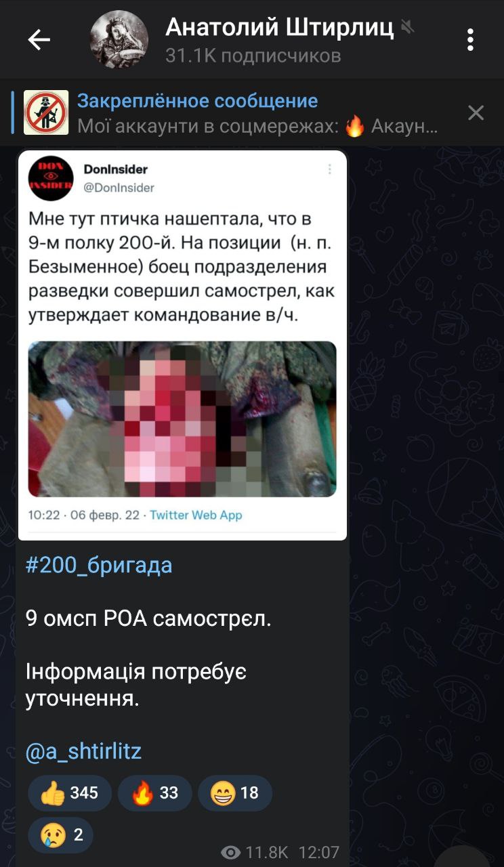Screen dimensions: 504x867
Task: Tap the DonInsider avatar in the tweet
Action: (x=51, y=178)
